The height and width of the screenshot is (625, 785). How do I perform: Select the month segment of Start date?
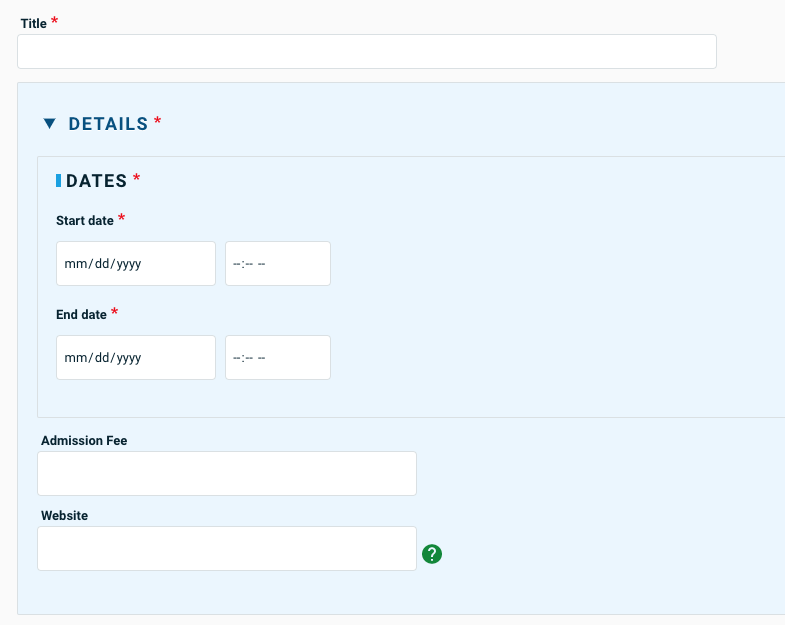pyautogui.click(x=76, y=263)
